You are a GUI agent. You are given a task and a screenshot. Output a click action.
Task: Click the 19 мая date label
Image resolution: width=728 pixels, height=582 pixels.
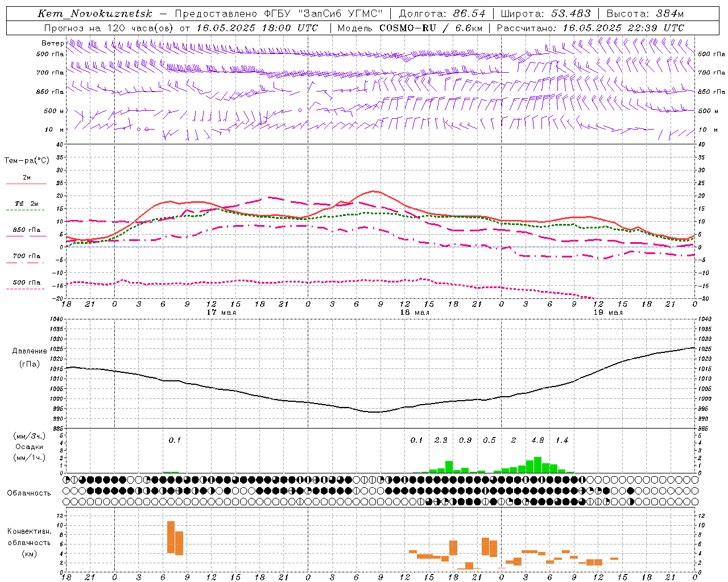(608, 313)
